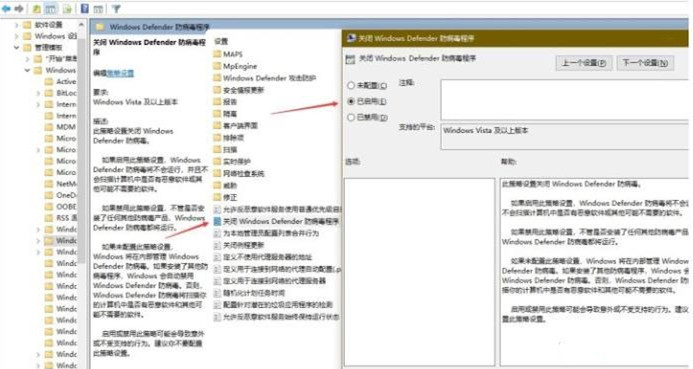Select the 关闭 Windows Defender 防病毒程序 policy row
The width and height of the screenshot is (693, 369).
276,221
